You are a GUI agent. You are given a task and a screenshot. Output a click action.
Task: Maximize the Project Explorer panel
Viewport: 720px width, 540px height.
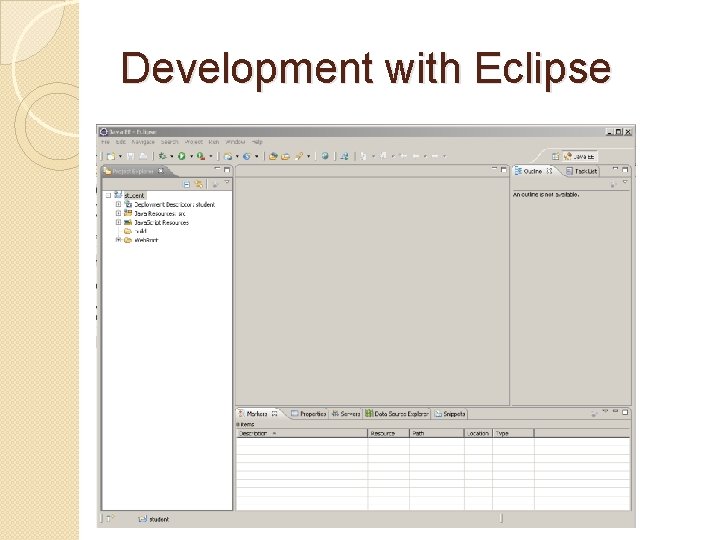(x=227, y=169)
